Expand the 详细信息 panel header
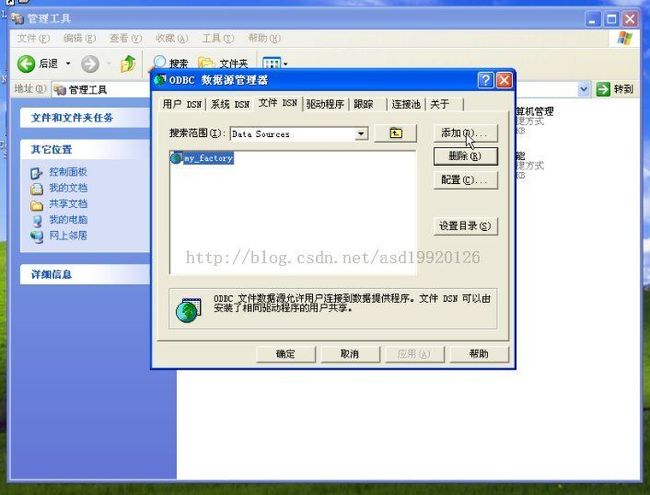 (x=85, y=274)
